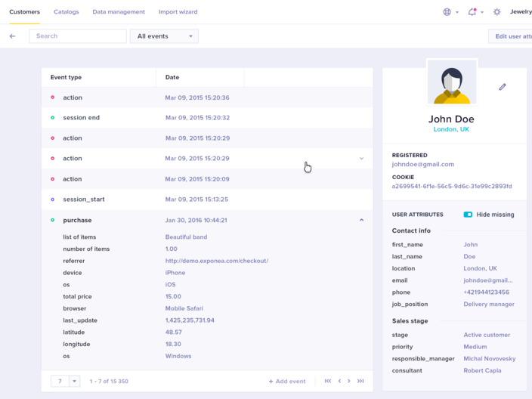Go to the first page of events
This screenshot has height=399, width=532.
click(x=328, y=381)
